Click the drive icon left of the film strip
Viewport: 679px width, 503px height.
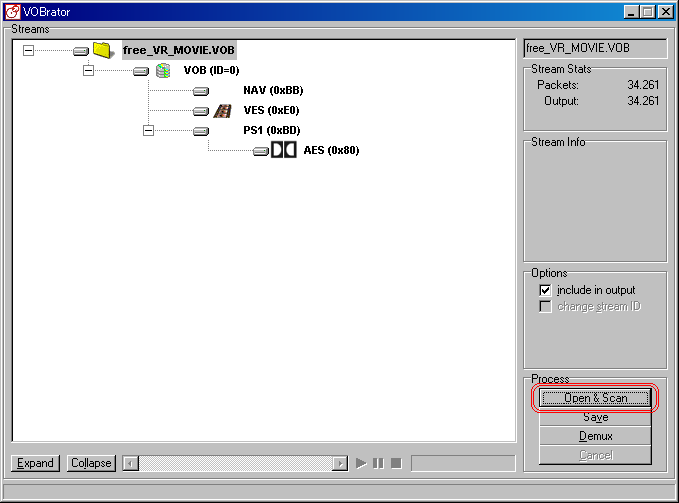click(x=200, y=111)
